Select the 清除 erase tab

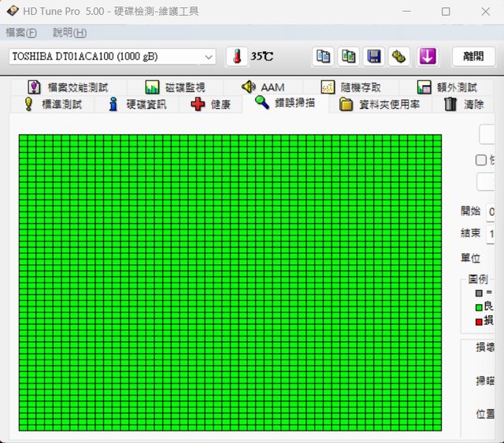point(464,105)
